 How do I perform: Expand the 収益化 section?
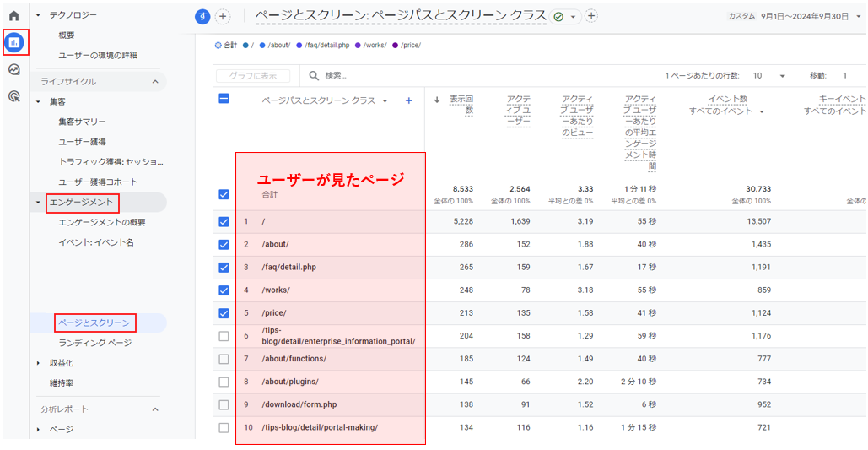pyautogui.click(x=38, y=364)
